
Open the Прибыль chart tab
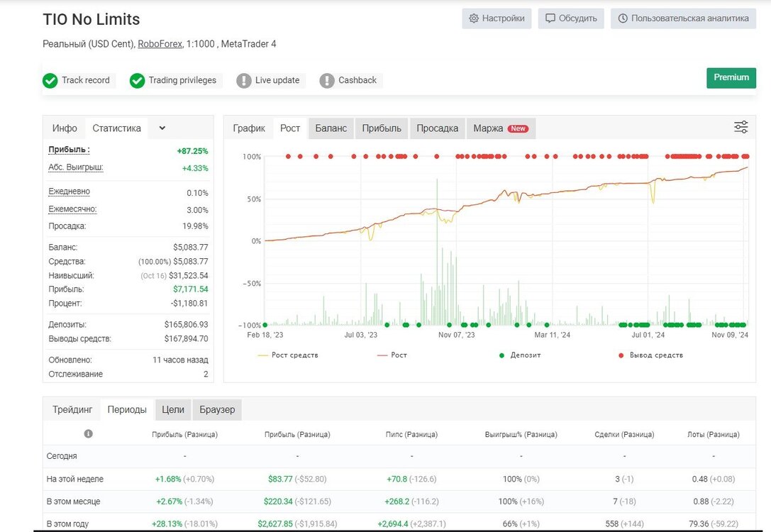(382, 128)
